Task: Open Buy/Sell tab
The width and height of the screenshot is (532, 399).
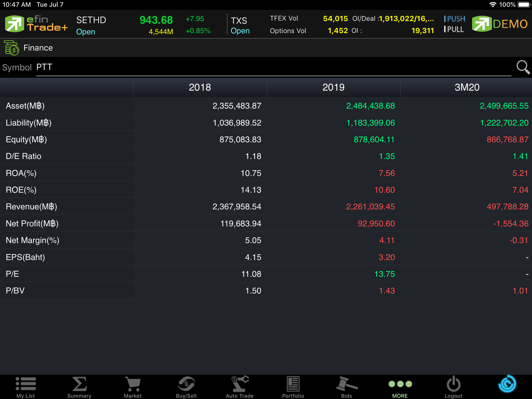Action: coord(186,387)
